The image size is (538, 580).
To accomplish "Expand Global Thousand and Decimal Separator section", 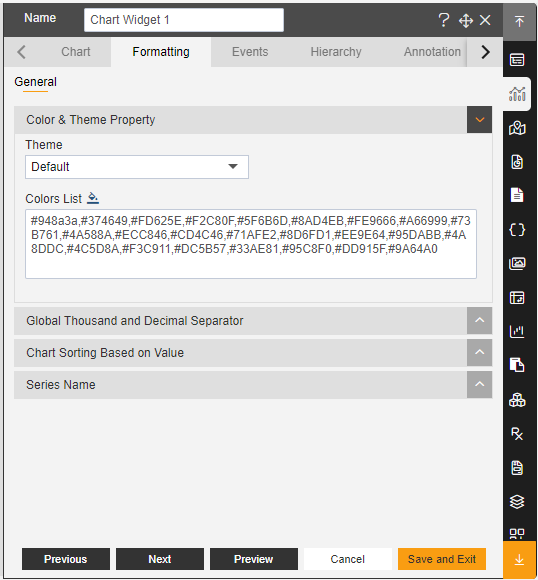I will coord(479,320).
